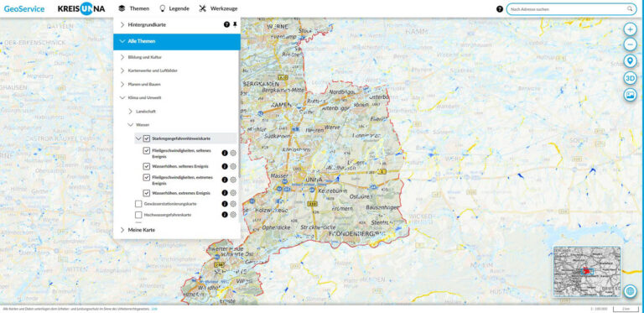Screen dimensions: 644x313
Task: Click the magnifier search icon
Action: tap(630, 8)
